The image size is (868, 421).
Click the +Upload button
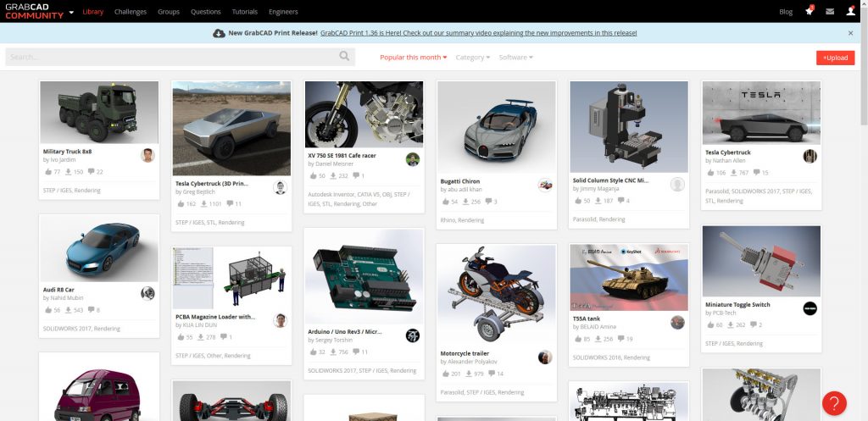[x=835, y=58]
